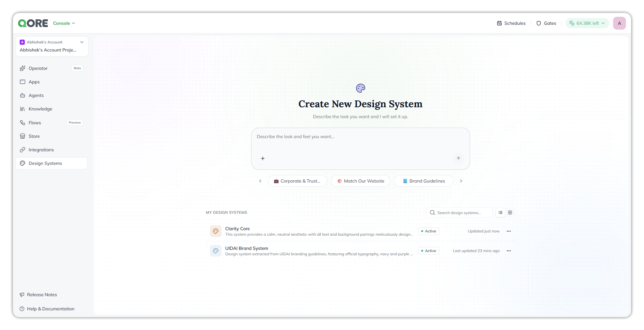This screenshot has width=644, height=330.
Task: Click the Clarity Core palette icon
Action: pos(216,231)
